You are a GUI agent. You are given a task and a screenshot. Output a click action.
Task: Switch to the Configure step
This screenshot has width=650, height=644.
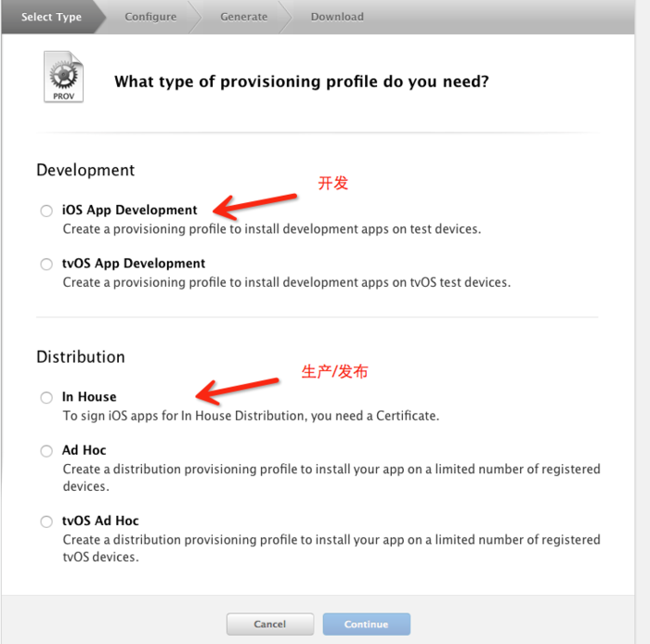pyautogui.click(x=150, y=17)
